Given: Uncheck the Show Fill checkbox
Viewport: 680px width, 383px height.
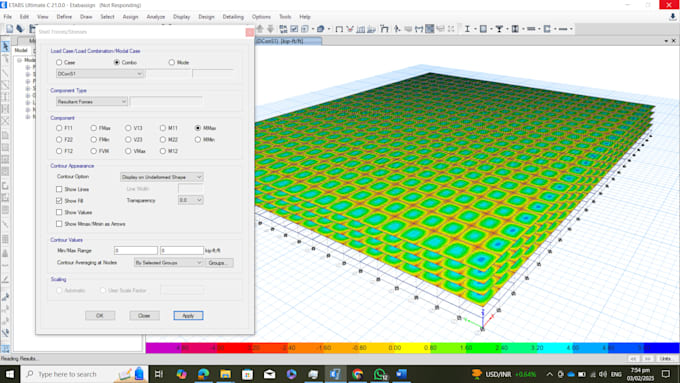Looking at the screenshot, I should pyautogui.click(x=59, y=201).
